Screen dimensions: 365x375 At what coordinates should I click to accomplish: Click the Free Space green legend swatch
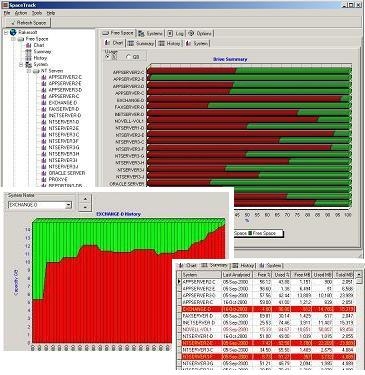click(250, 233)
